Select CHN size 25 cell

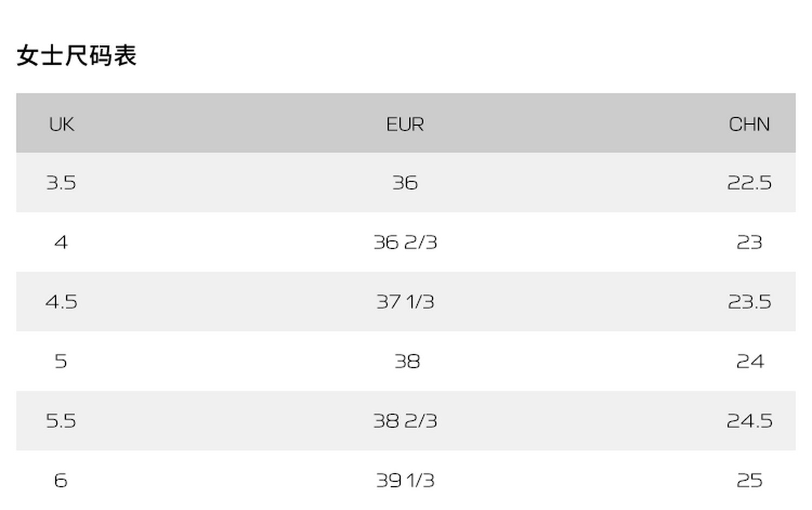click(749, 481)
